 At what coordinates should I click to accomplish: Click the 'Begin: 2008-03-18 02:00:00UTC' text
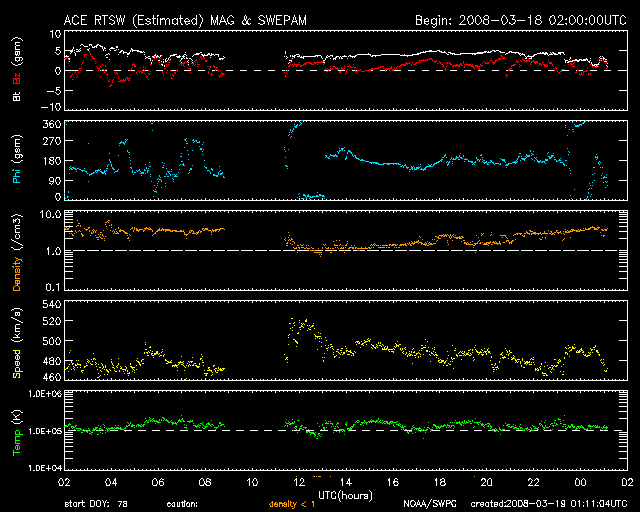pos(521,20)
